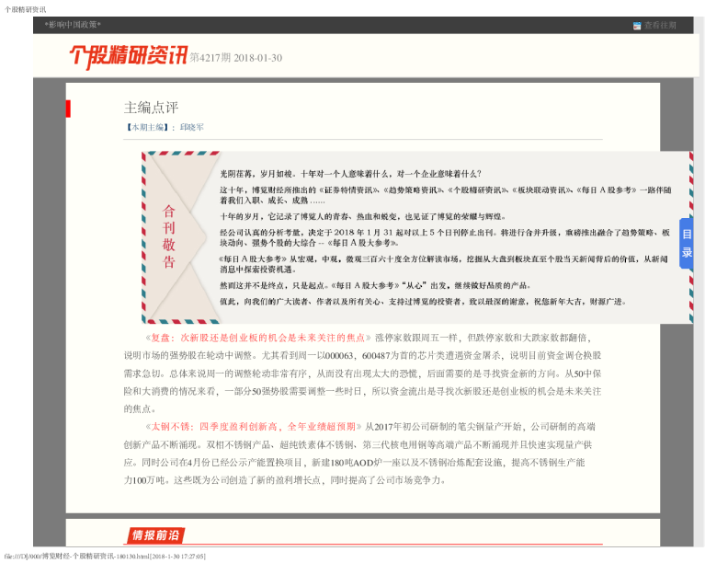Screen dimensions: 728x563
Task: Click the envelope-style notice banner's opening line
Action: pyautogui.click(x=351, y=173)
